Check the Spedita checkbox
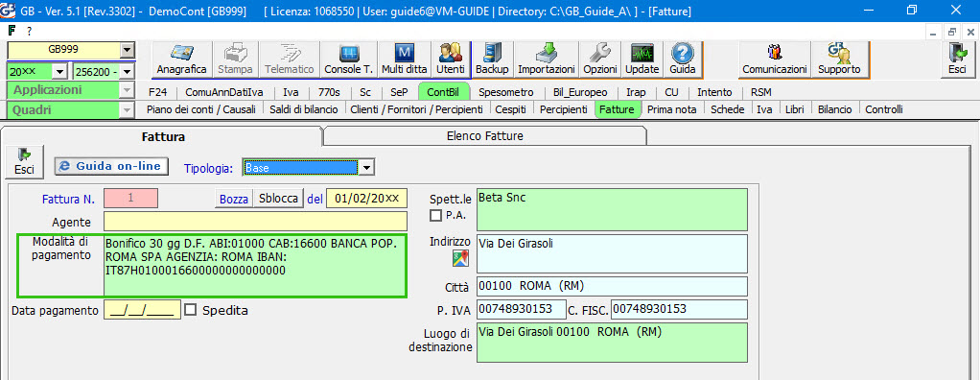 point(191,309)
